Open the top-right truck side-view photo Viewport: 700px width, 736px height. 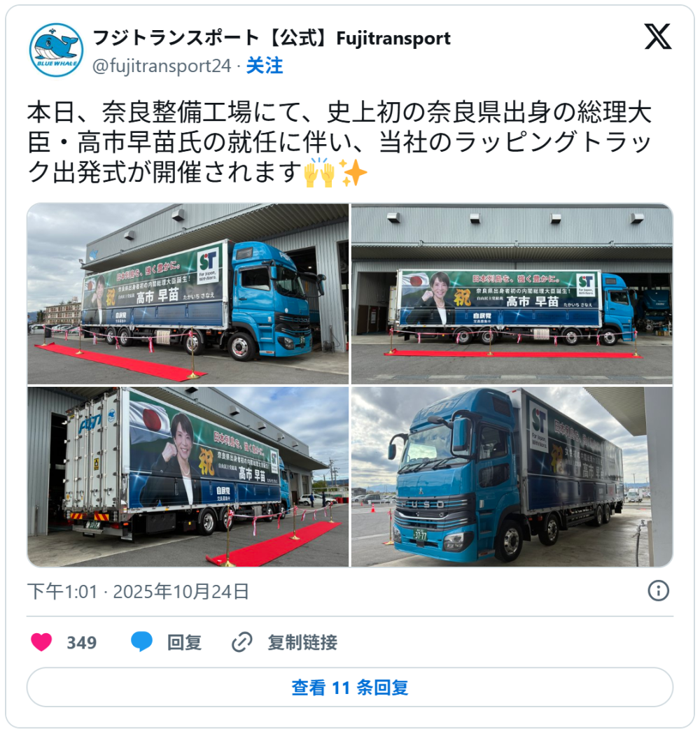coord(512,294)
